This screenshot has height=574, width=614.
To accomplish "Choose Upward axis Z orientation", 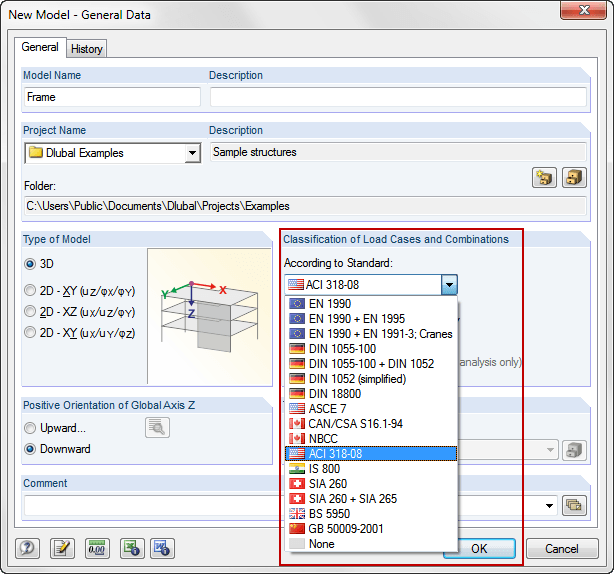I will point(55,428).
